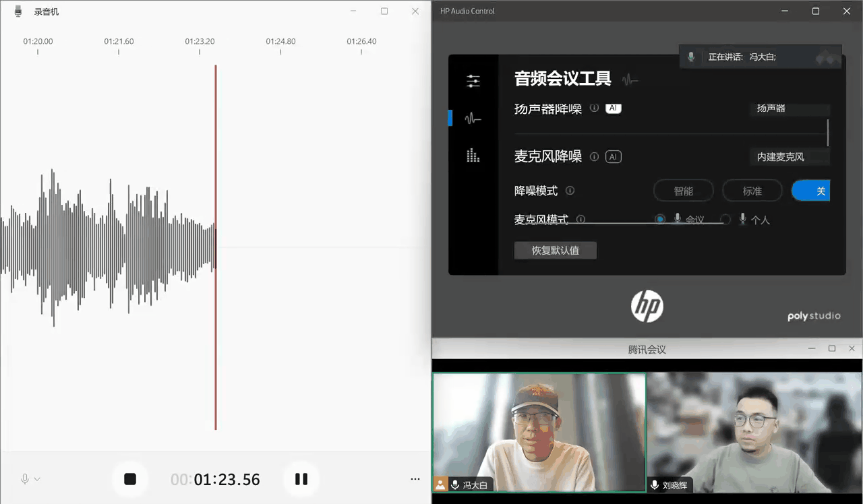Click the 01:20.00 timeline marker
863x504 pixels.
[38, 42]
